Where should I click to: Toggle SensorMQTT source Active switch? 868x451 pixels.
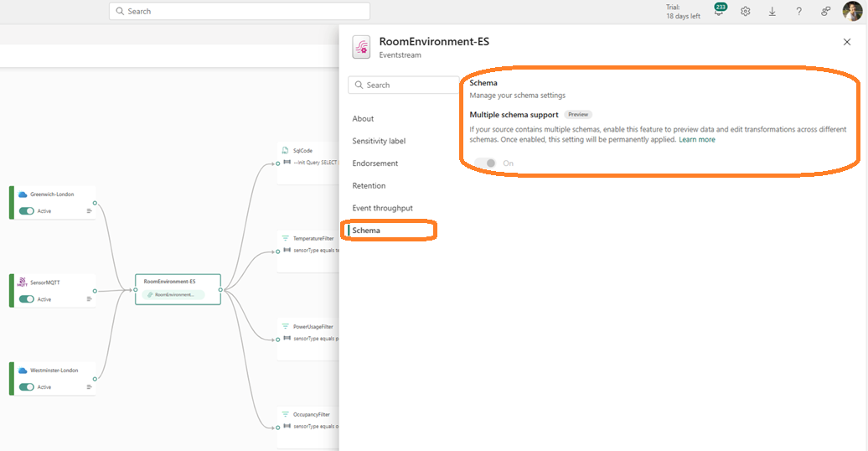(26, 298)
